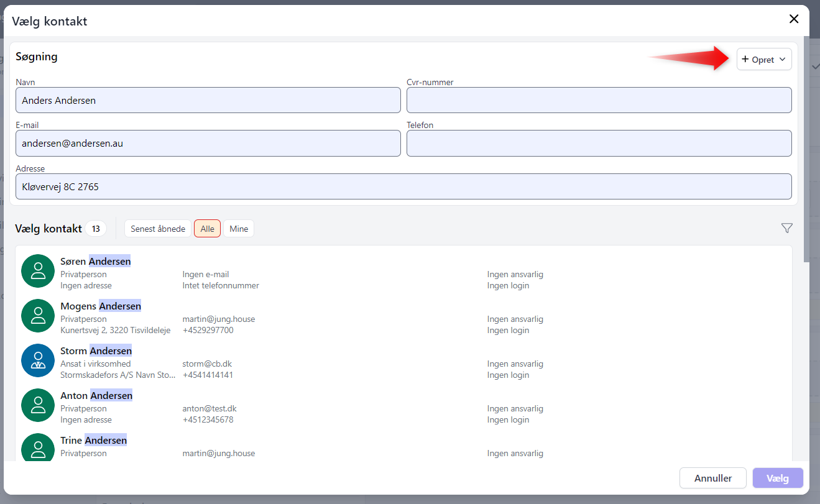Select the Alle contacts filter
This screenshot has width=820, height=504.
208,229
